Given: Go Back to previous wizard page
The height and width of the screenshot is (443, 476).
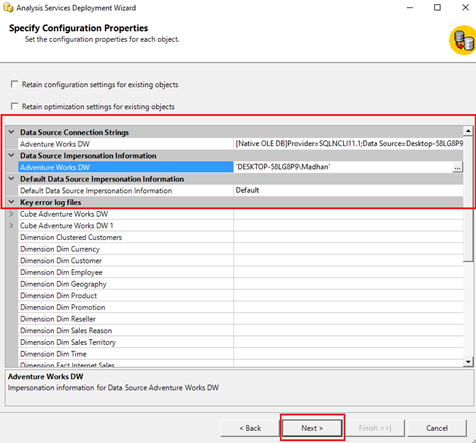Looking at the screenshot, I should tap(250, 428).
